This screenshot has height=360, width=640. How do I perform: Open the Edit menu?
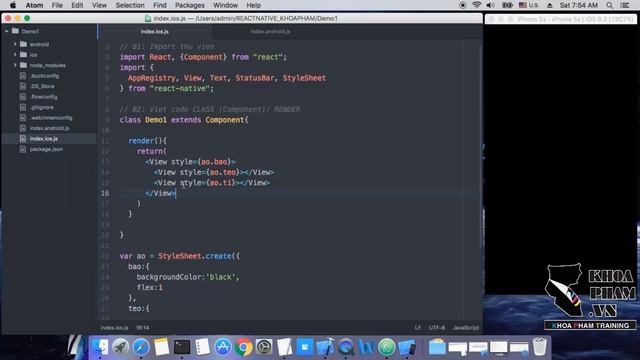click(77, 5)
